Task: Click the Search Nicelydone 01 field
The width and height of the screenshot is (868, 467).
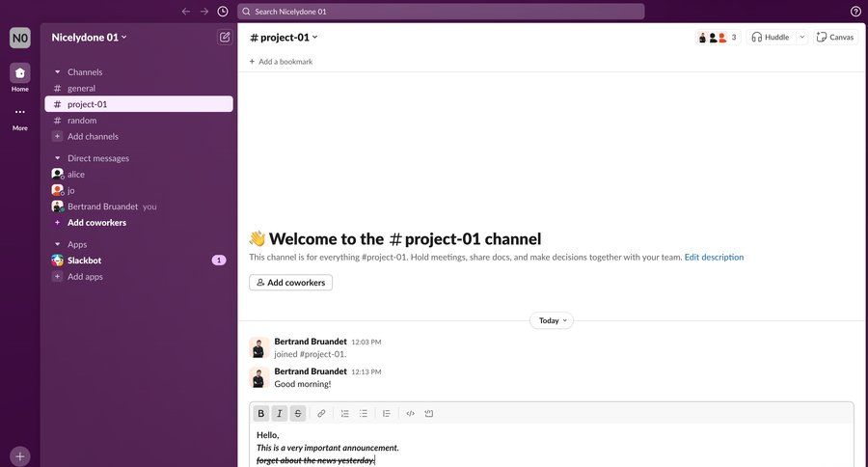Action: click(441, 11)
